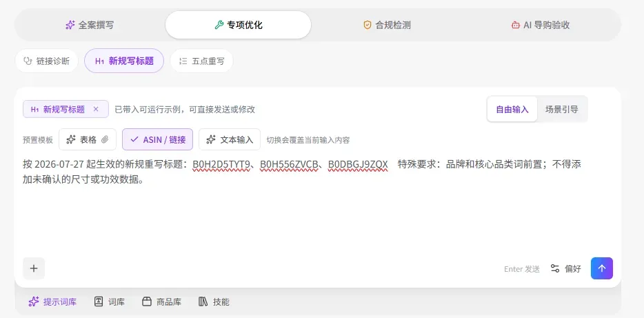
Task: Switch to 全案撰写 tab
Action: [90, 25]
